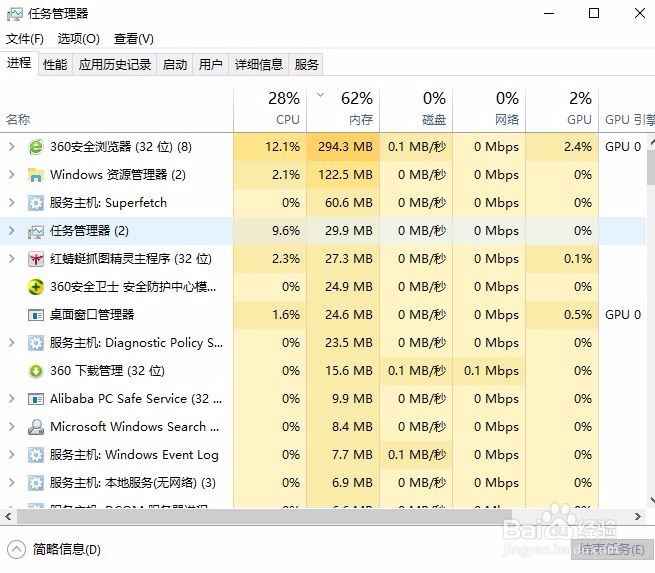Expand the 任务管理器 (2) process group
655x573 pixels.
click(x=12, y=231)
